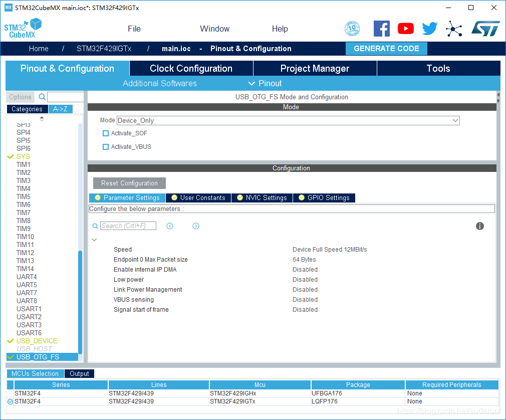Open the Twitter bird icon
This screenshot has height=420, width=506.
pyautogui.click(x=430, y=29)
